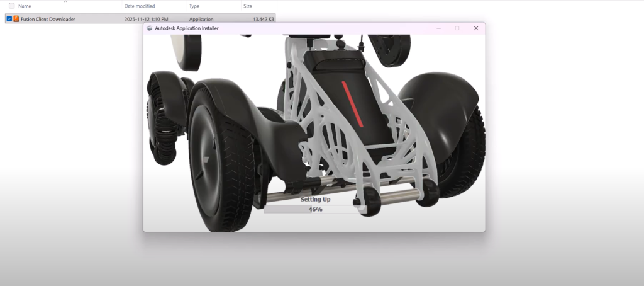This screenshot has height=286, width=644.
Task: Tick the select-all checkbox in header
Action: [11, 6]
